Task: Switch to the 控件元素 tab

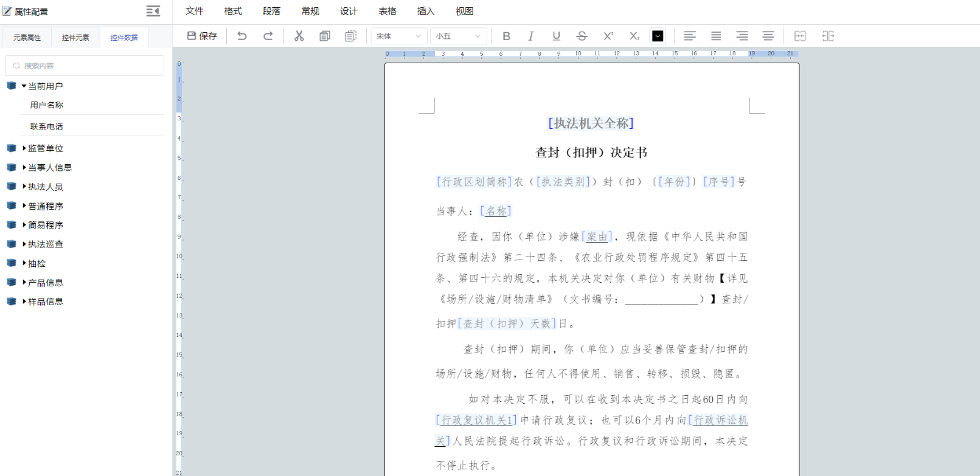Action: [75, 38]
